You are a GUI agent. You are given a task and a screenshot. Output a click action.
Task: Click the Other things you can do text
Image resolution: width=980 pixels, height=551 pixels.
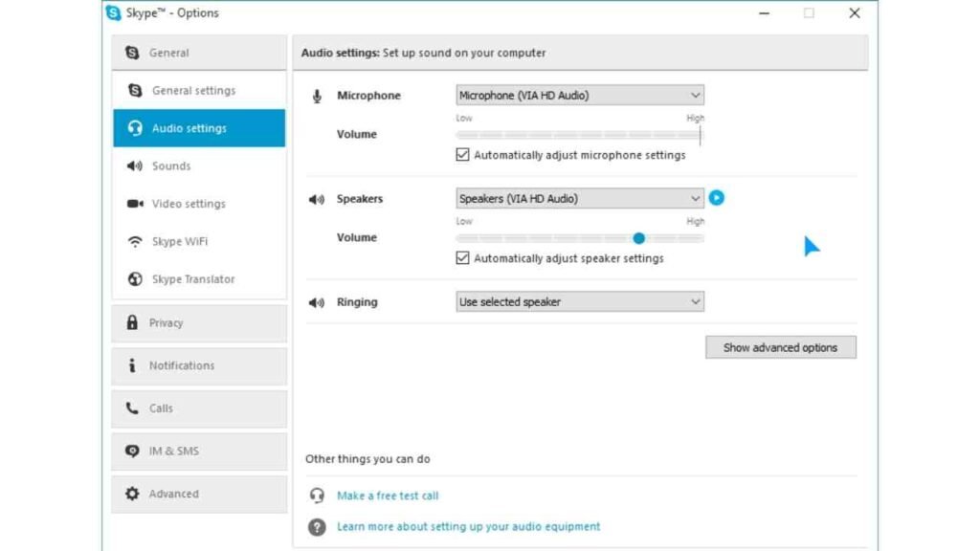[367, 458]
